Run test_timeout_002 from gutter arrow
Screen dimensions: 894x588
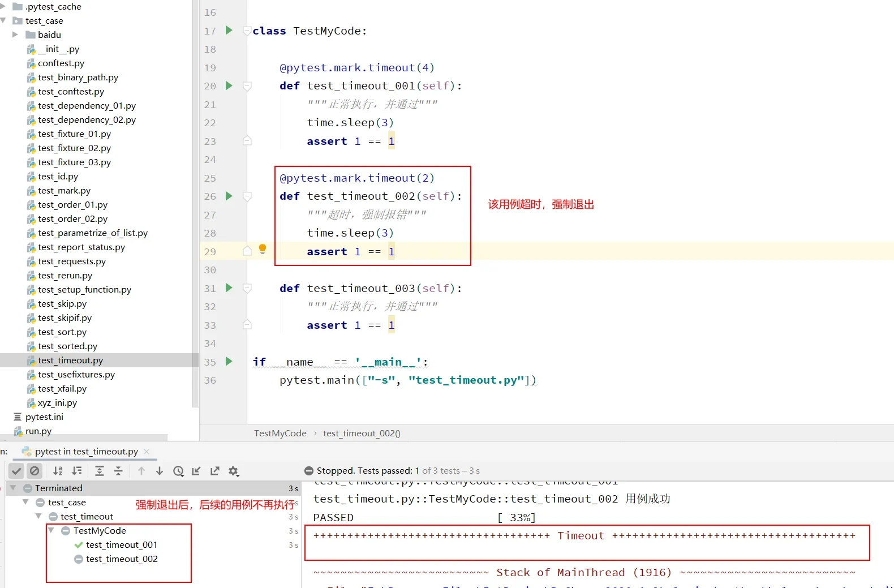[229, 196]
